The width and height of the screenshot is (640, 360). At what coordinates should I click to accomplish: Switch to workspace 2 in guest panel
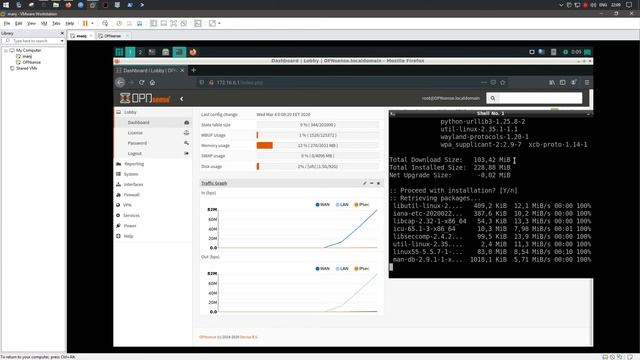[x=140, y=52]
